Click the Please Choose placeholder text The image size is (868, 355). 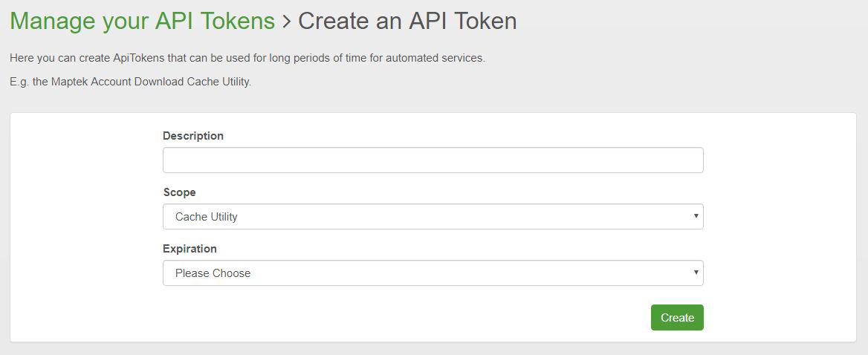[213, 273]
